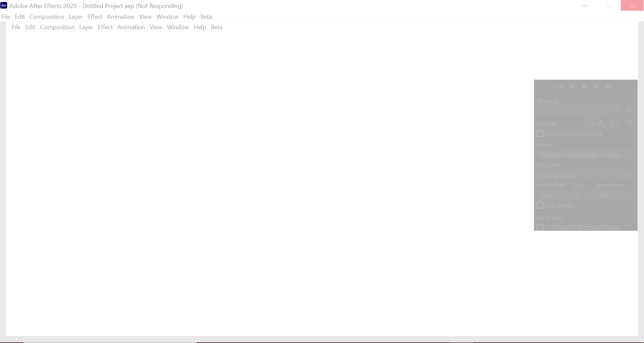Viewport: 644px width, 343px height.
Task: Open the Composition menu
Action: 47,16
